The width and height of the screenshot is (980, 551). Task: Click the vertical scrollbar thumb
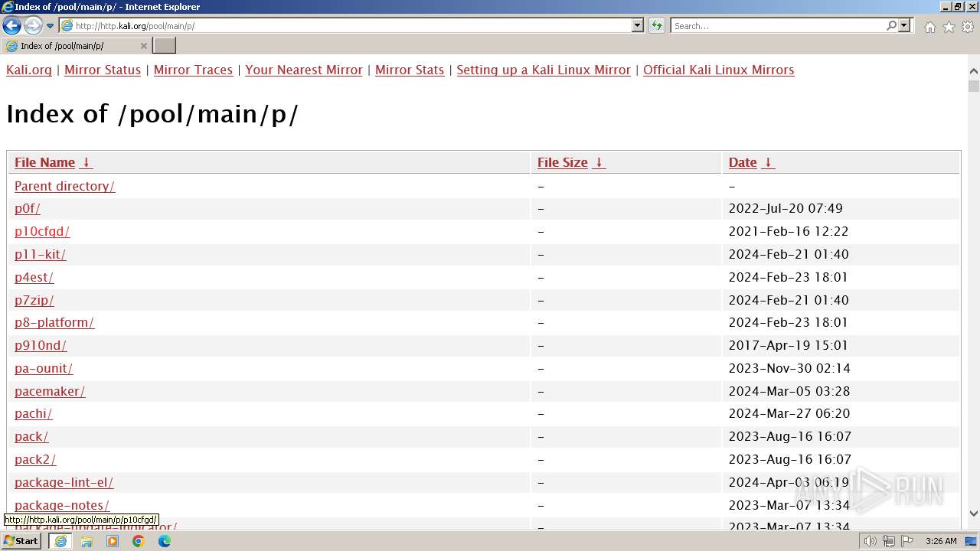click(x=974, y=86)
